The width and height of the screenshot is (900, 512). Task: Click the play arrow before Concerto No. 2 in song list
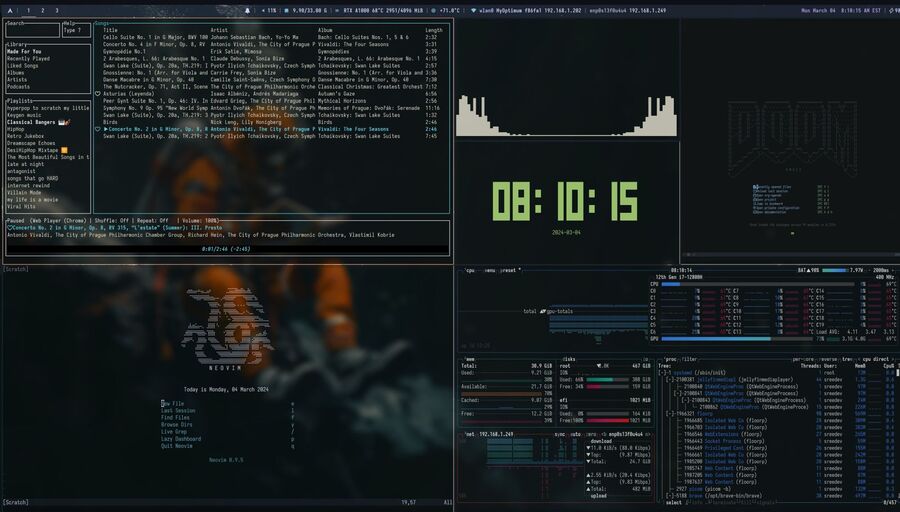click(106, 129)
